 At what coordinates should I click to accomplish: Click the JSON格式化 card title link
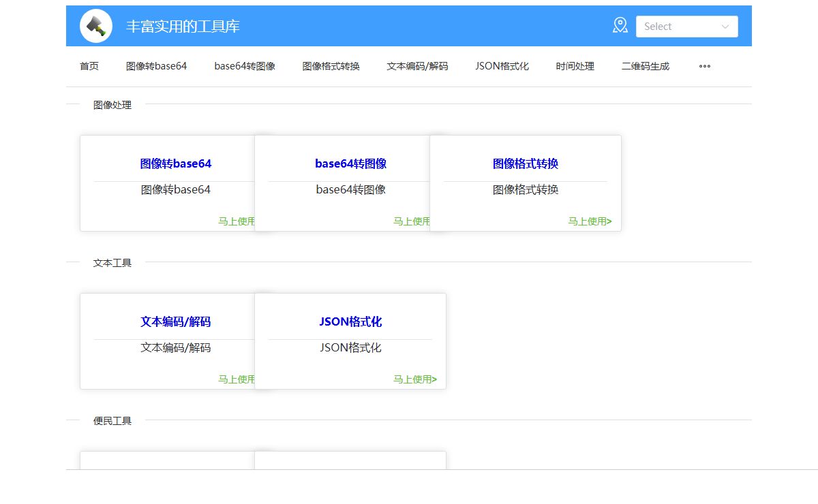coord(350,321)
